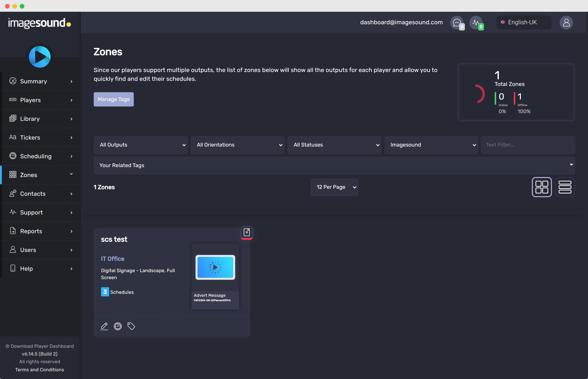The width and height of the screenshot is (588, 379).
Task: Click the edit pencil icon on scs test card
Action: [x=104, y=326]
